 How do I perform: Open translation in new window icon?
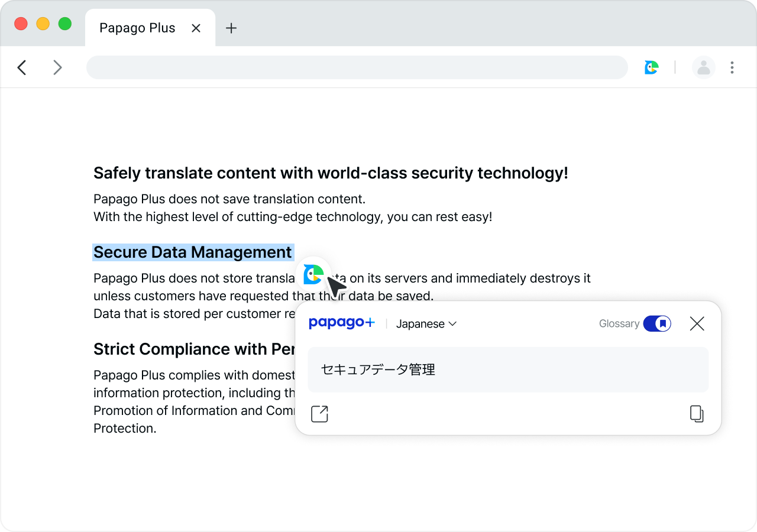[319, 414]
